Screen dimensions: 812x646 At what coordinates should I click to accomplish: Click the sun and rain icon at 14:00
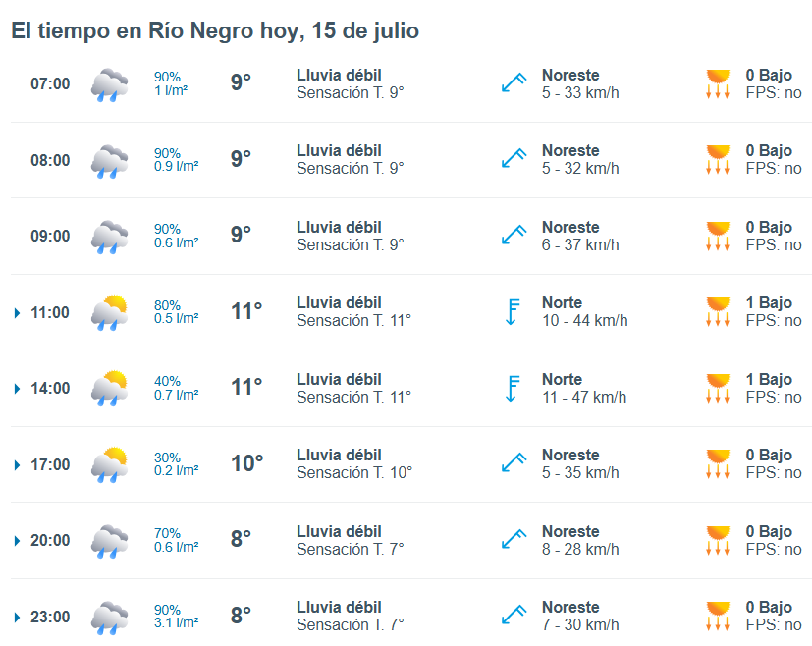coord(109,388)
